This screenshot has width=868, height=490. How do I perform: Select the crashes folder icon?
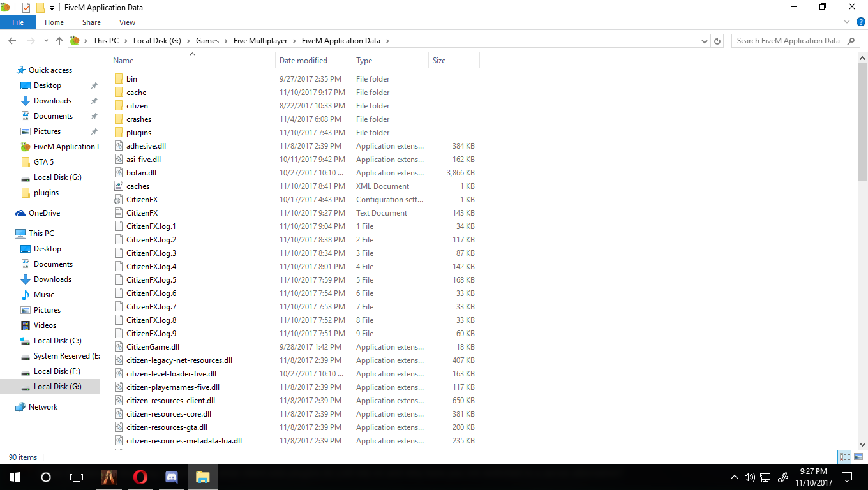pyautogui.click(x=119, y=119)
